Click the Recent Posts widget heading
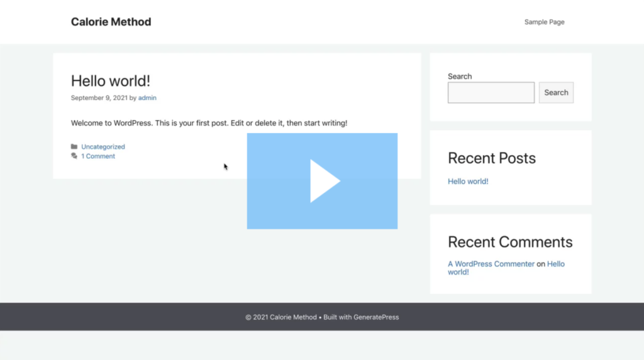Screen dimensions: 644x360 tap(492, 158)
